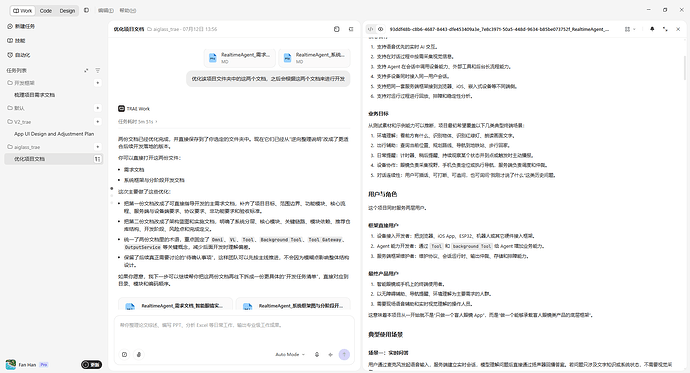Click the 用户与角色 heading in preview
The image size is (690, 373).
coord(382,194)
